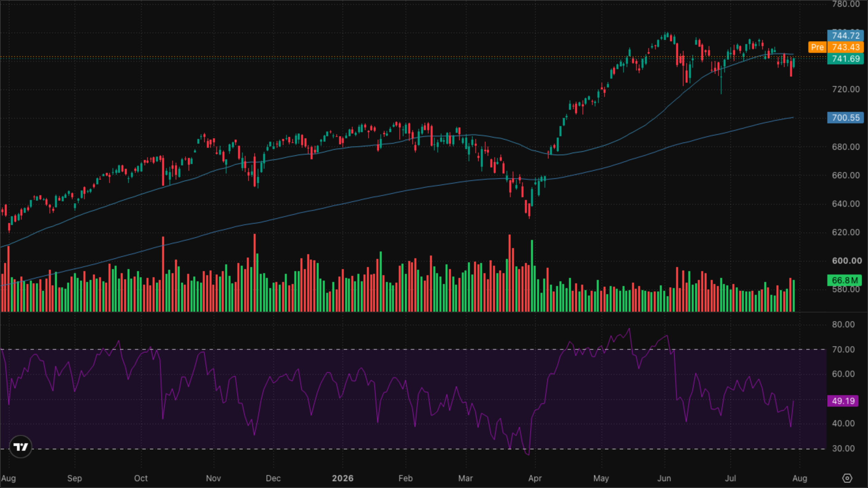Click the 780.00 price axis tick

[x=846, y=4]
